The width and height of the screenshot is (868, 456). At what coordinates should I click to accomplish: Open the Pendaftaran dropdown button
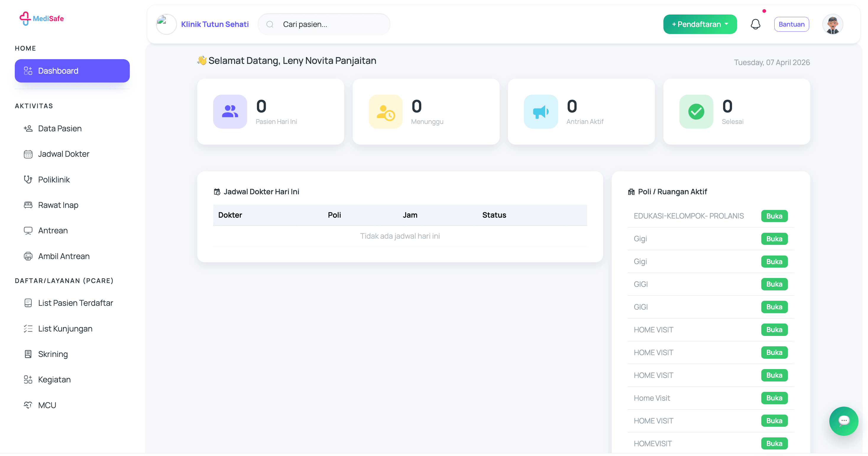pos(699,24)
